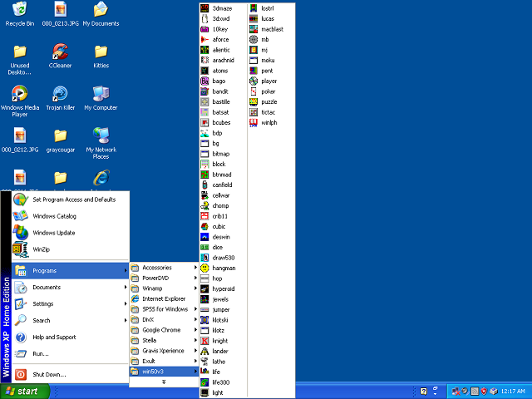Viewport: 532px width, 399px height.
Task: Launch the puzzle icon
Action: 254,101
